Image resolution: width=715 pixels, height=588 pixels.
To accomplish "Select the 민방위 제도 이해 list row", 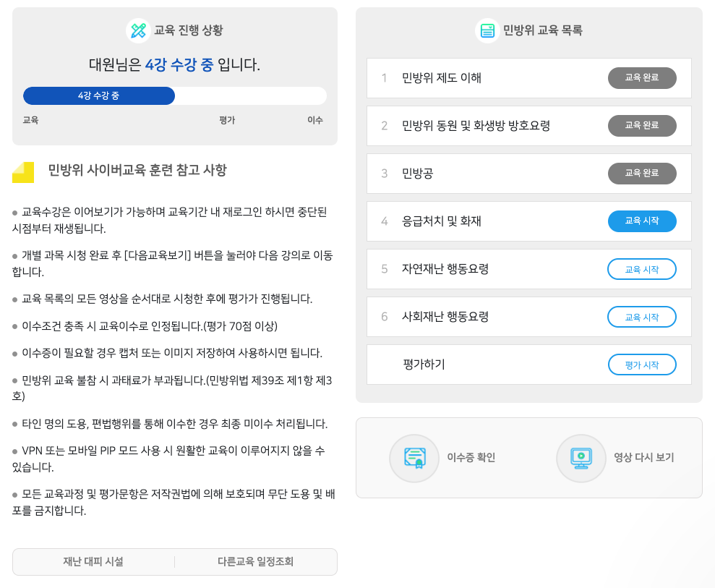I will pyautogui.click(x=442, y=78).
